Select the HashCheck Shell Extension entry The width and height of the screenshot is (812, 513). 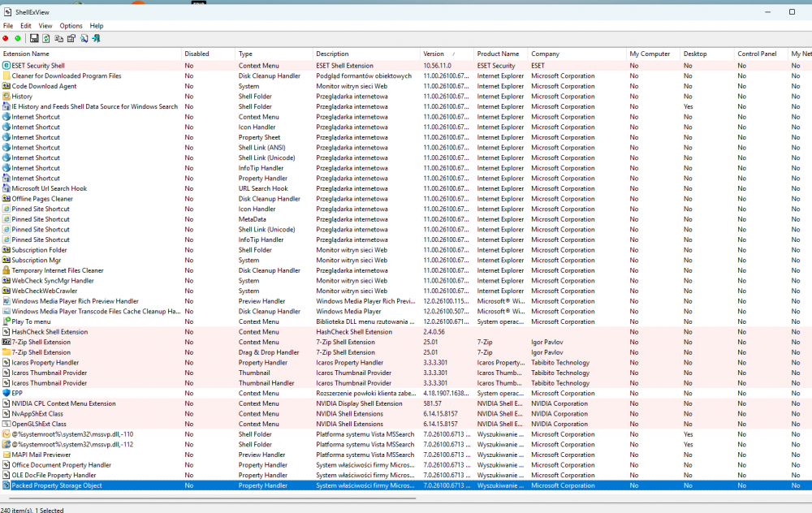click(x=50, y=332)
